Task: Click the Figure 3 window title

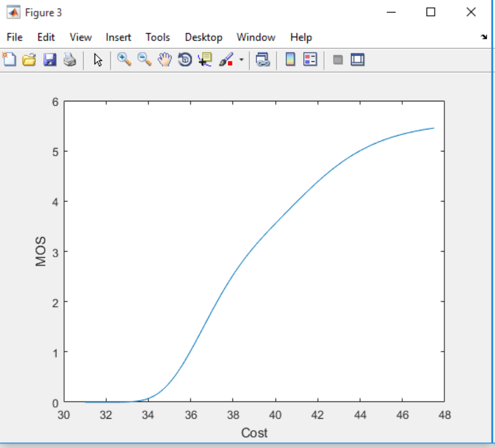Action: tap(43, 12)
